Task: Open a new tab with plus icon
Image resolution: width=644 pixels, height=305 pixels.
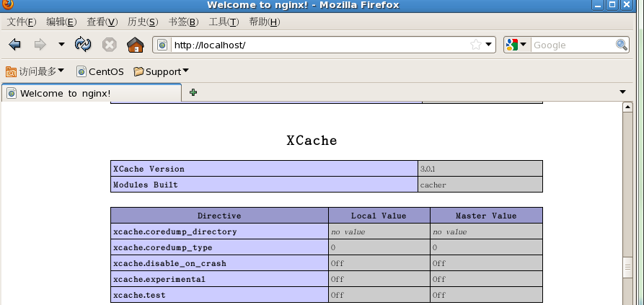Action: click(193, 92)
